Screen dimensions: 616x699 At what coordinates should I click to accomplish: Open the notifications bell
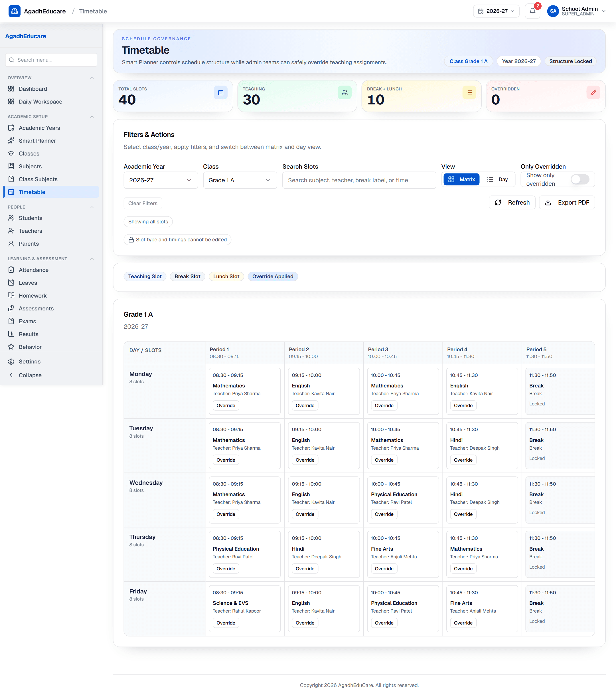point(532,11)
